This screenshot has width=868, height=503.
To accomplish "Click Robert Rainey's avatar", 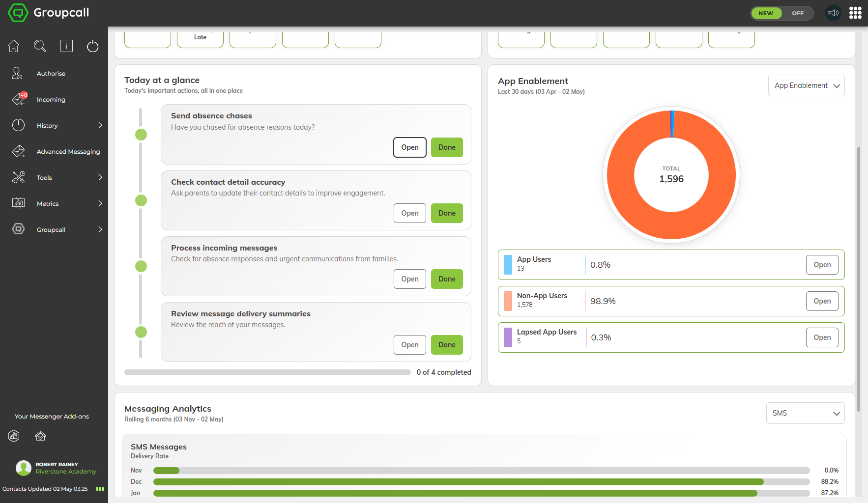I will pos(23,468).
